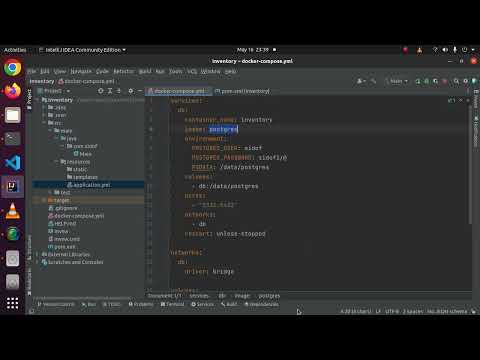This screenshot has width=480, height=360.
Task: Collapse the main folder node
Action: tap(50, 131)
